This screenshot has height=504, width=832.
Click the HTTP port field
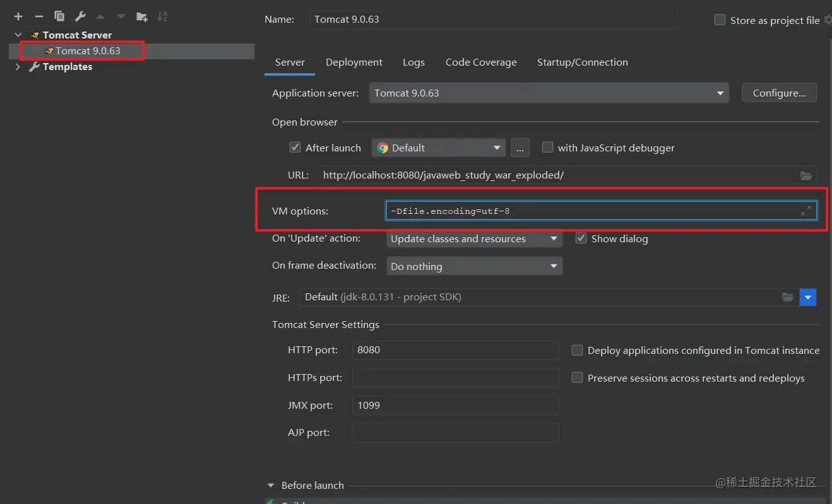(x=455, y=350)
